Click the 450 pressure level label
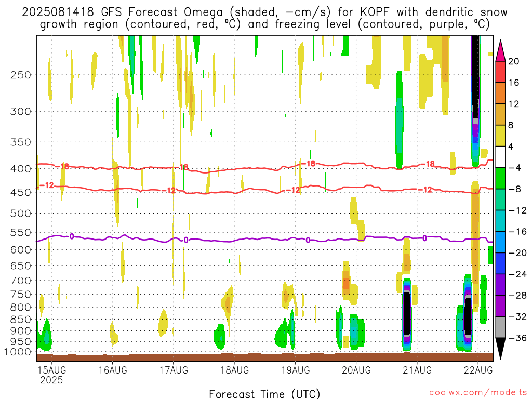Screen dimensions: 532x399 pyautogui.click(x=21, y=192)
